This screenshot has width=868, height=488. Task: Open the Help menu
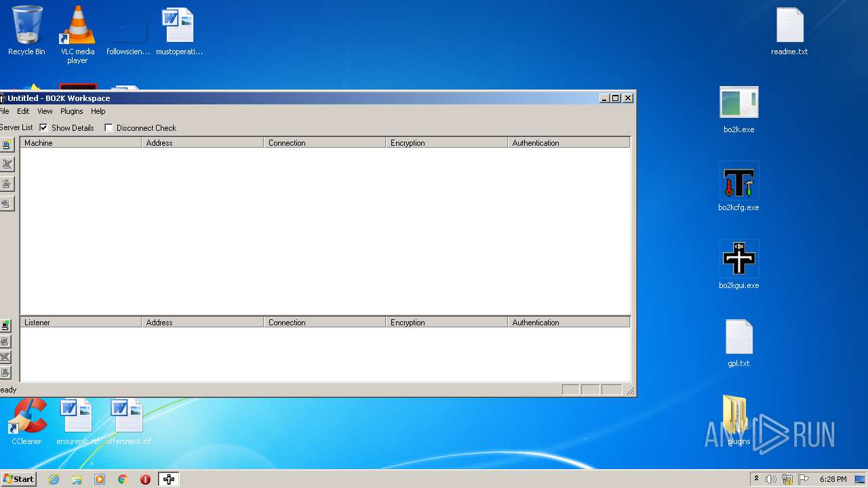[x=98, y=111]
